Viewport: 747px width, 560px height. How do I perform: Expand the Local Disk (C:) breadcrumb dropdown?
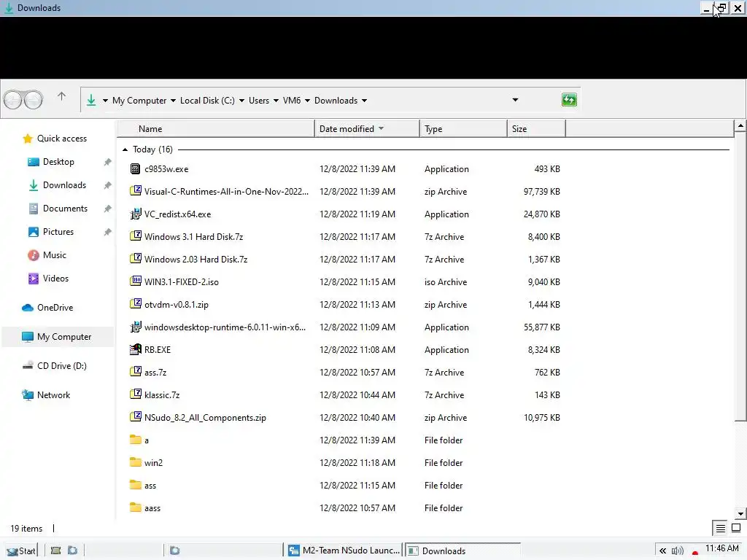[241, 101]
